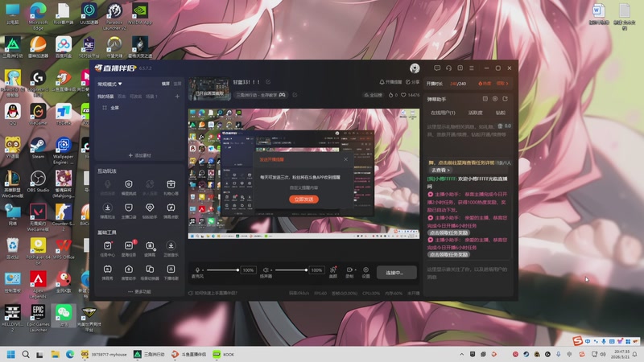Open the 任务中心 task center tool
The height and width of the screenshot is (362, 644).
point(108,249)
